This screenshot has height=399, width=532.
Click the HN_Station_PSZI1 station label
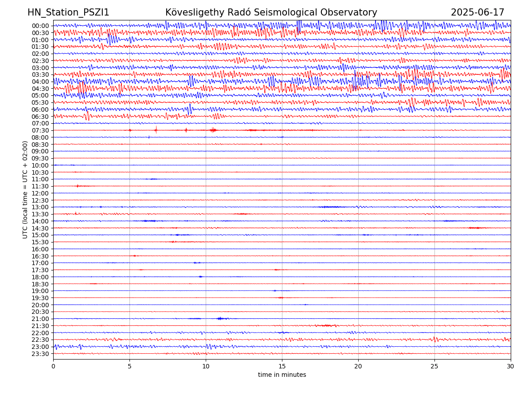point(68,13)
